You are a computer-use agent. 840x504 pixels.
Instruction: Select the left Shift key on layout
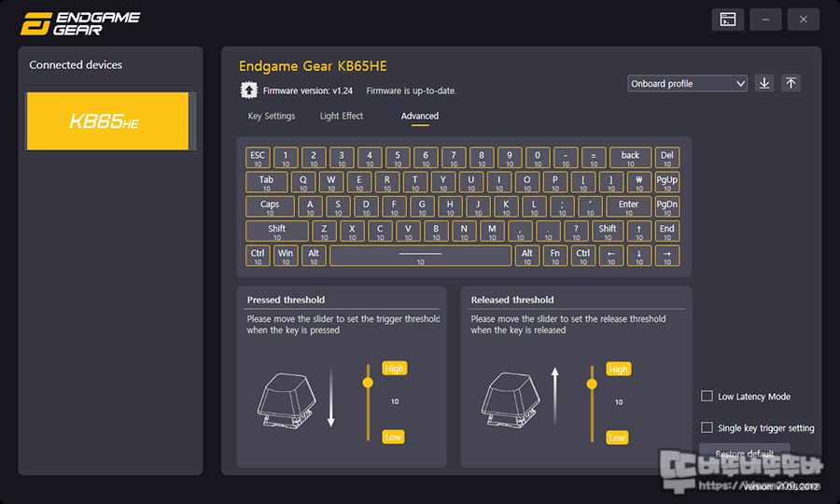coord(277,231)
